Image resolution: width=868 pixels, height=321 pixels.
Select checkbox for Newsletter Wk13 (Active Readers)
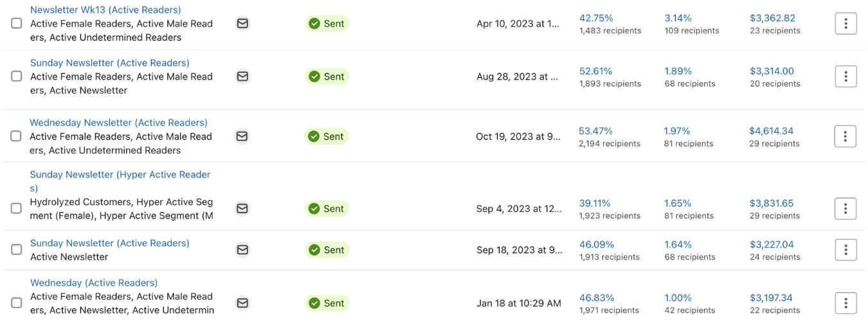17,23
